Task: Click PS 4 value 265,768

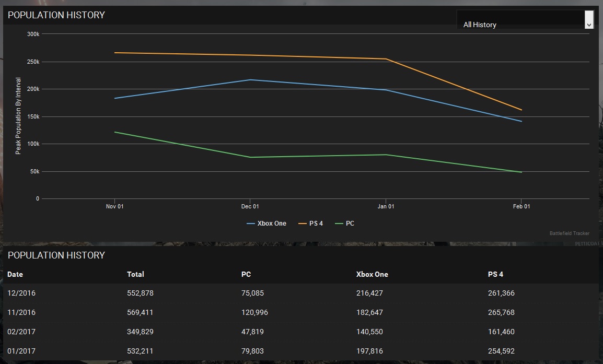Action: point(501,312)
